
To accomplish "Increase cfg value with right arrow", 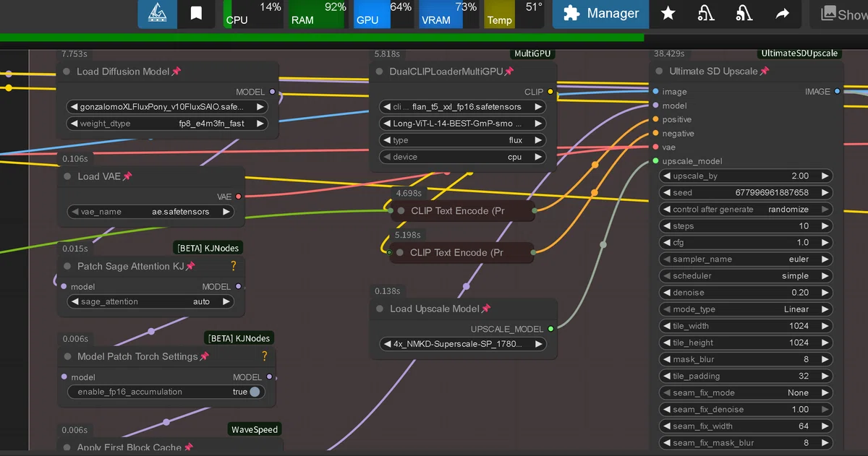I will pyautogui.click(x=825, y=242).
